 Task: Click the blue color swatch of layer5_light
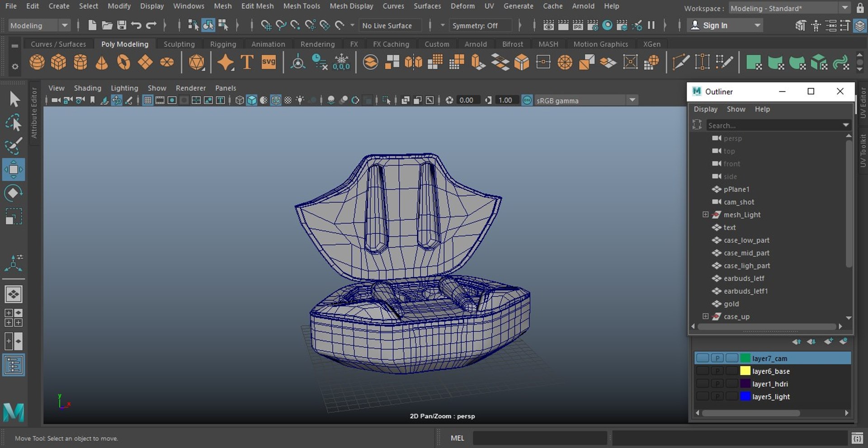pos(745,396)
